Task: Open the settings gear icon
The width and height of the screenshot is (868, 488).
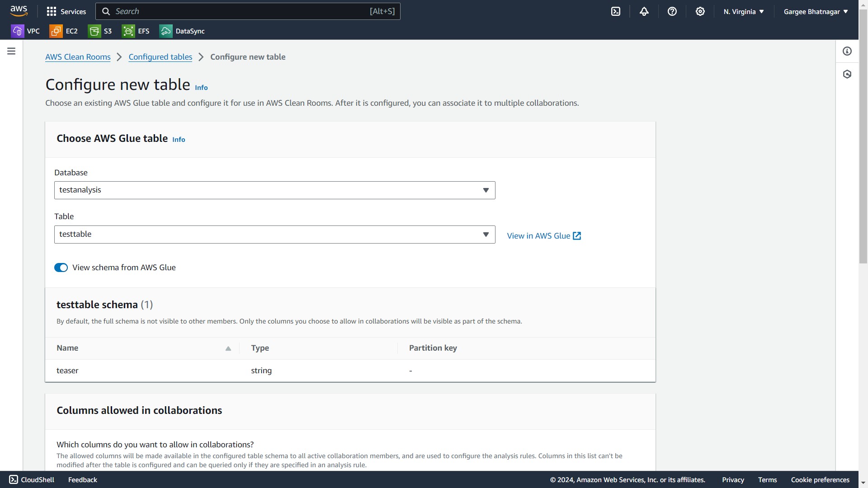Action: pos(700,12)
